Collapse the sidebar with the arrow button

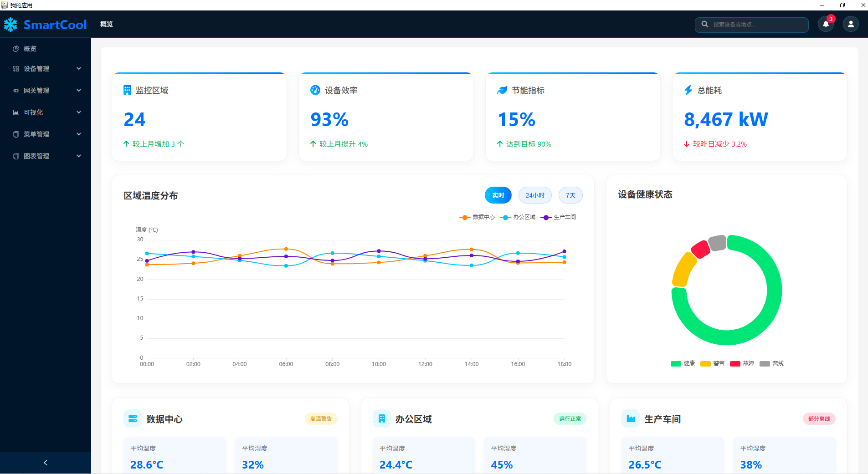(x=45, y=462)
